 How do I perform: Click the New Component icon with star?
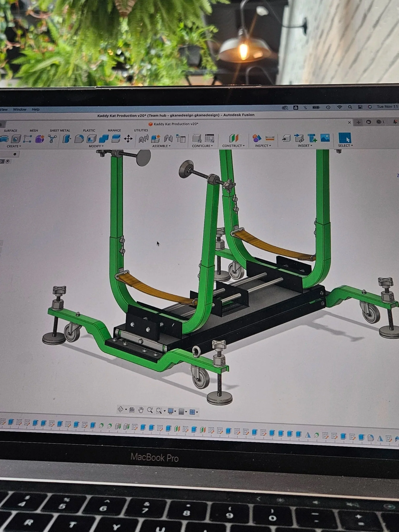156,139
